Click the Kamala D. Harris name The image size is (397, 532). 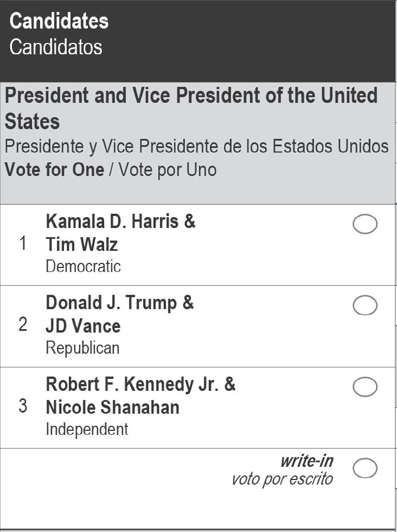121,221
